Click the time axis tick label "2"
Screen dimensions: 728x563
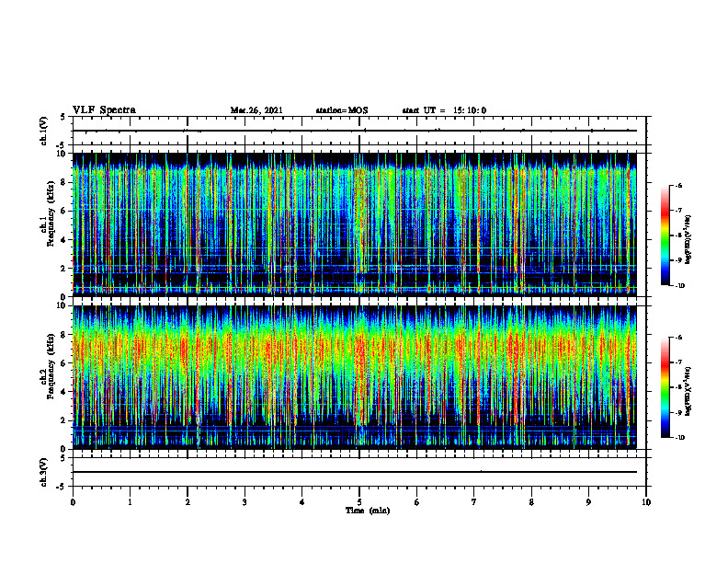188,502
